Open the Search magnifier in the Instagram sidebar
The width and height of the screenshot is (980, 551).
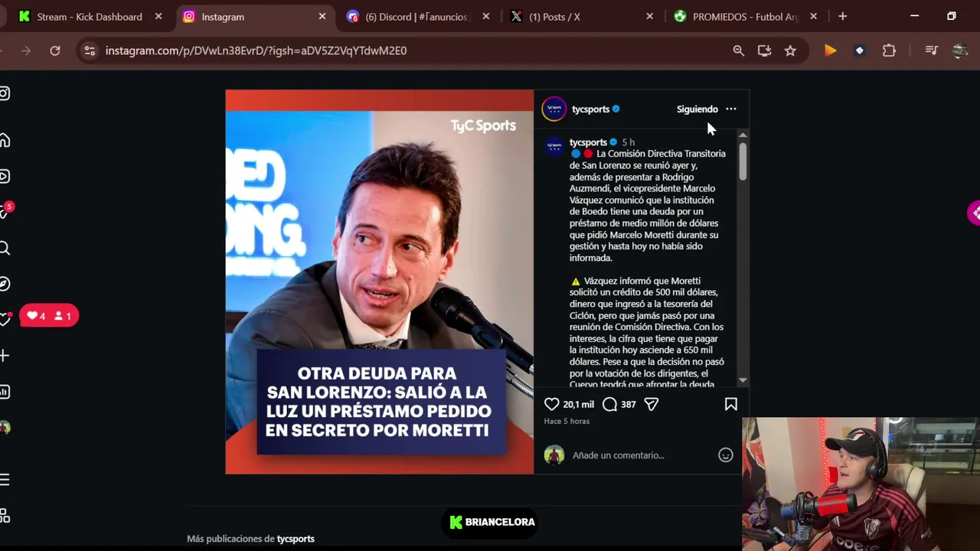point(5,248)
